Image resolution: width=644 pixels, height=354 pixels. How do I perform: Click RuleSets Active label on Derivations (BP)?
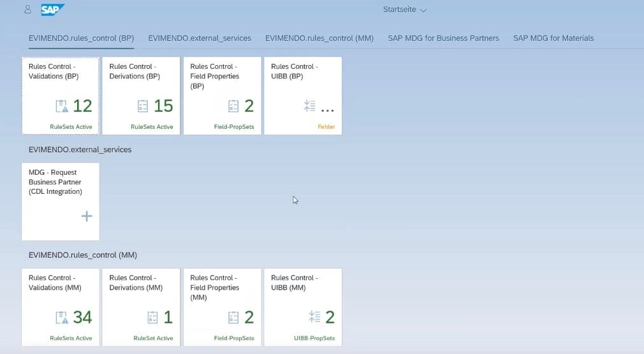[x=152, y=127]
